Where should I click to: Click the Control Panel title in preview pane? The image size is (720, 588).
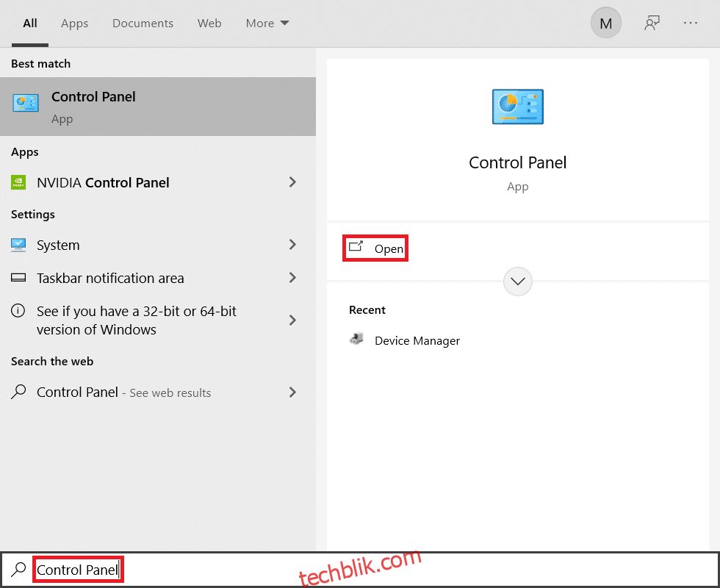click(x=517, y=162)
